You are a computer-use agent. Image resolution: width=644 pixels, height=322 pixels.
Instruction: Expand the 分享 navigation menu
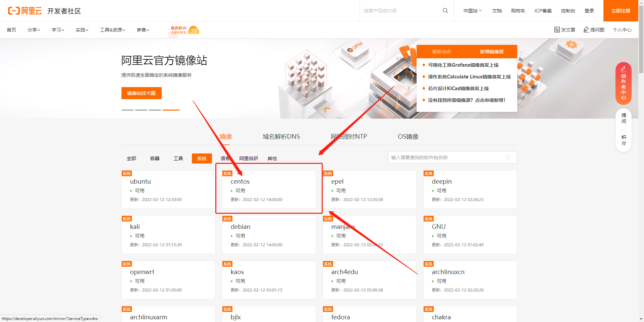pos(34,30)
